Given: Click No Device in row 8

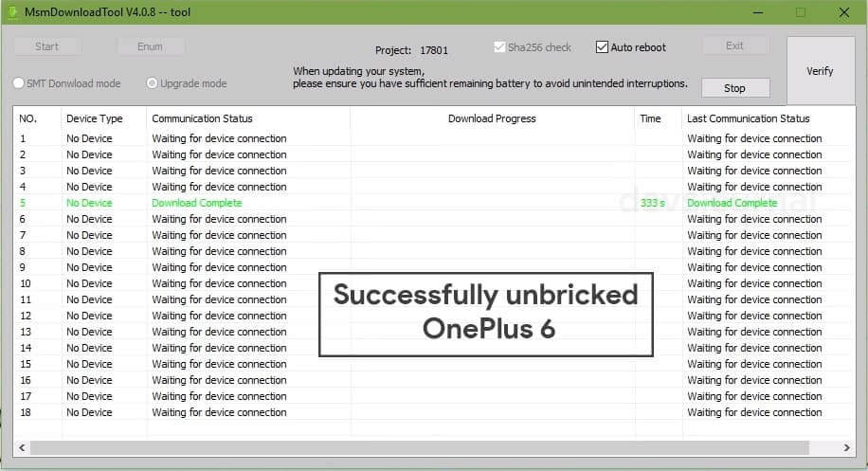Looking at the screenshot, I should point(89,251).
